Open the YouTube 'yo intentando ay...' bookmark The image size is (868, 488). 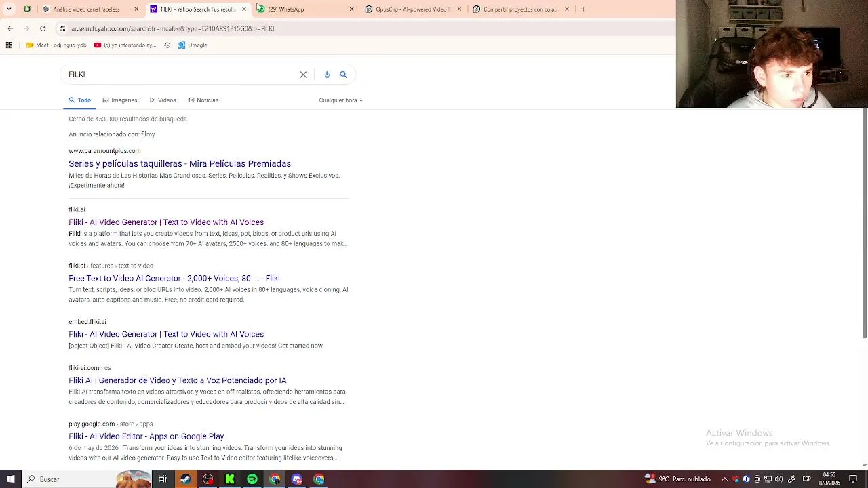pyautogui.click(x=125, y=45)
